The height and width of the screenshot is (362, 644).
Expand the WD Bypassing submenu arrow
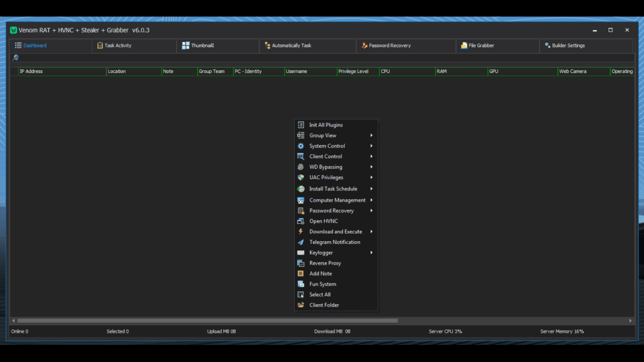[x=371, y=167]
